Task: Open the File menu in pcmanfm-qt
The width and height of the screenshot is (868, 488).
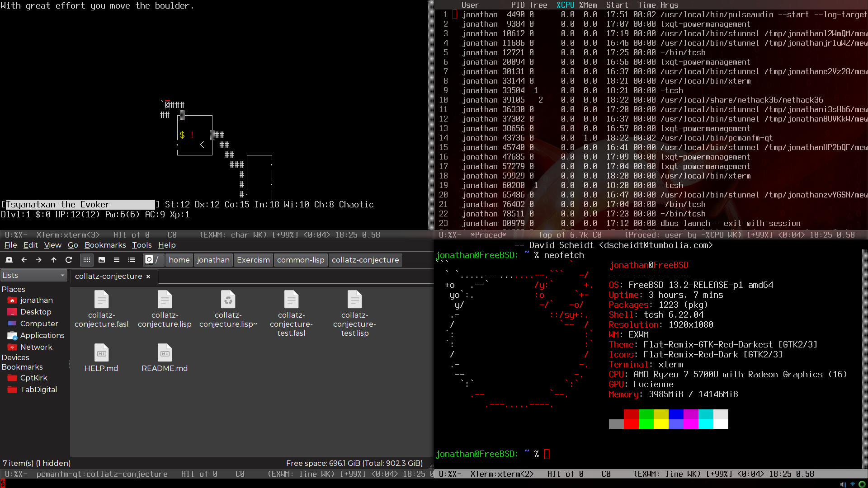Action: pos(11,245)
